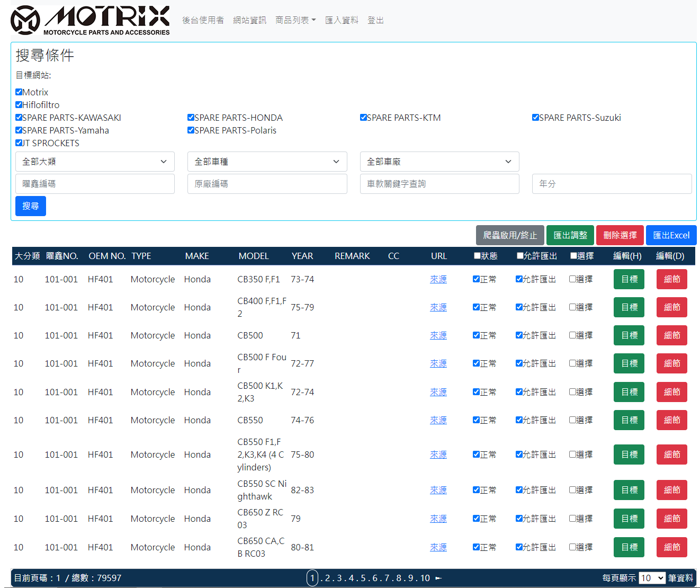Image resolution: width=700 pixels, height=588 pixels.
Task: Focus the 原廠編碼 input field
Action: pyautogui.click(x=267, y=184)
